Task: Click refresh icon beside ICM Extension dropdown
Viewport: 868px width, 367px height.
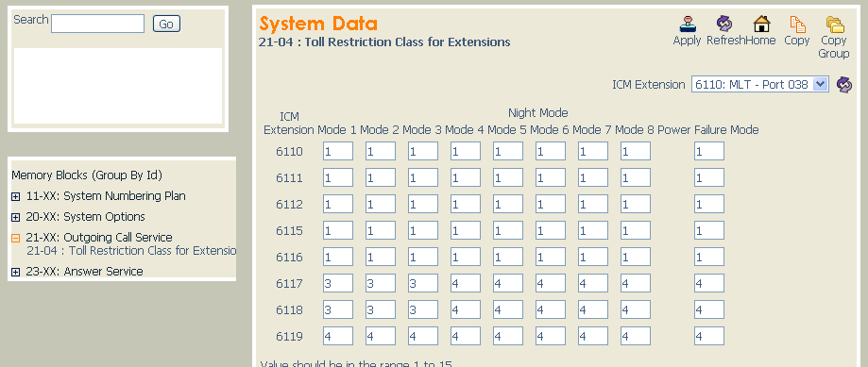Action: coord(844,85)
